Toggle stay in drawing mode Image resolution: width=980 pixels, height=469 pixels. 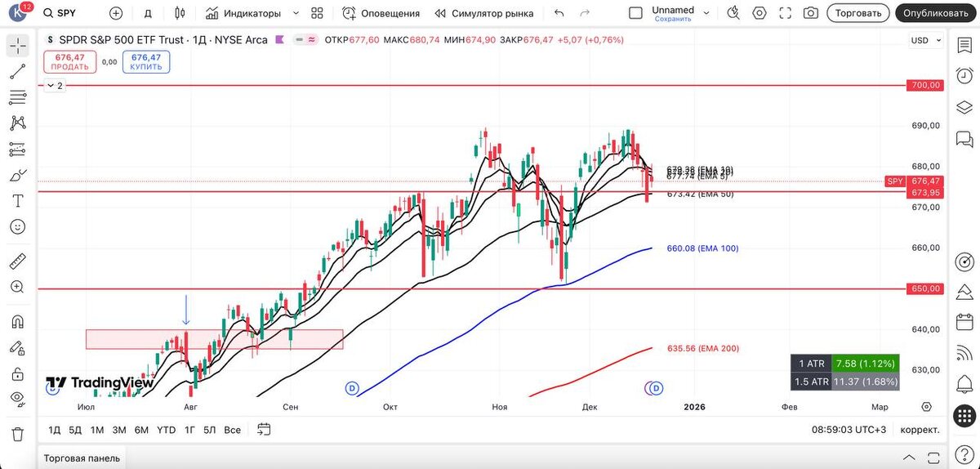17,347
